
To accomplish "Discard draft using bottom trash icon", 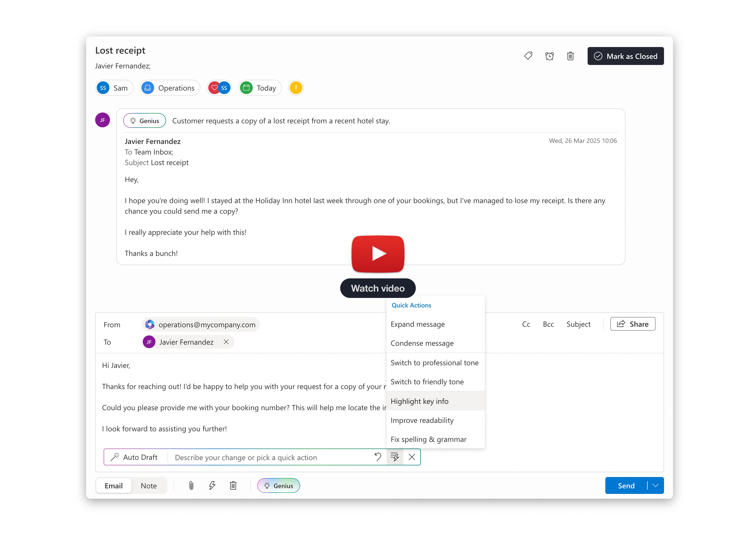I will pyautogui.click(x=233, y=486).
